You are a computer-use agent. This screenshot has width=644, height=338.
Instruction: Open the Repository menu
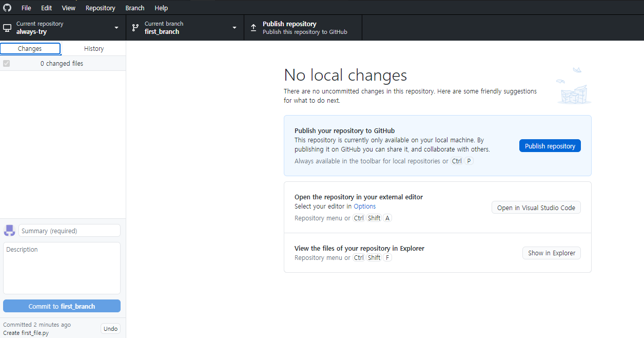pyautogui.click(x=101, y=8)
